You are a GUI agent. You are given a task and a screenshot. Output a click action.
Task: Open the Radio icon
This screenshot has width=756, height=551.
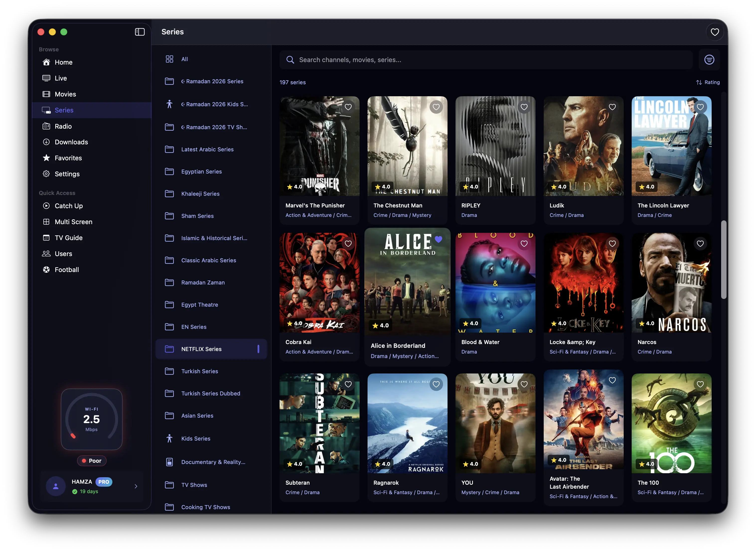[x=46, y=126]
